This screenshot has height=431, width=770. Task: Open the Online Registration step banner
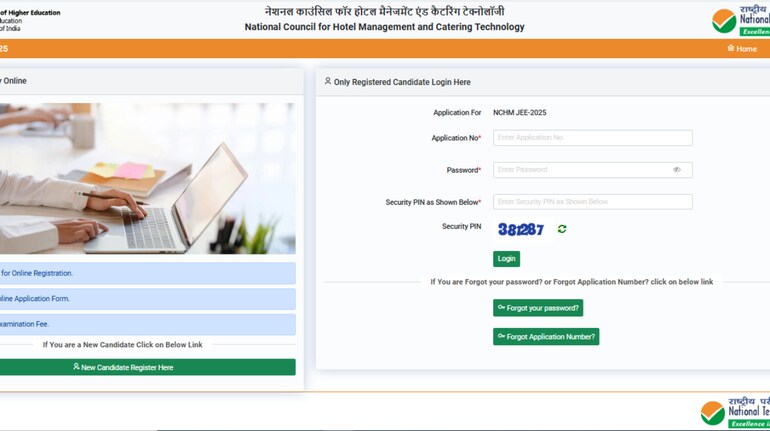tap(147, 273)
